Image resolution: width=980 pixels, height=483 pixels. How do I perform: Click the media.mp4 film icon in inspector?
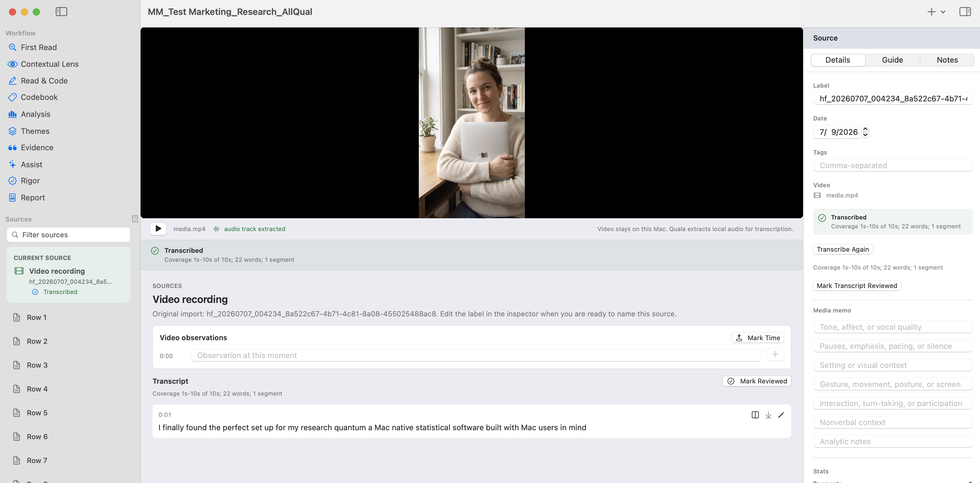click(817, 195)
